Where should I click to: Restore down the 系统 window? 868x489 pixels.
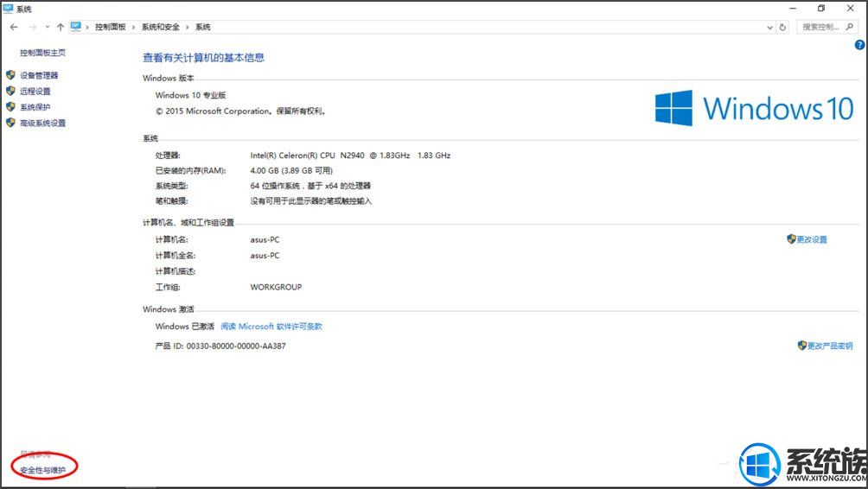pyautogui.click(x=821, y=9)
